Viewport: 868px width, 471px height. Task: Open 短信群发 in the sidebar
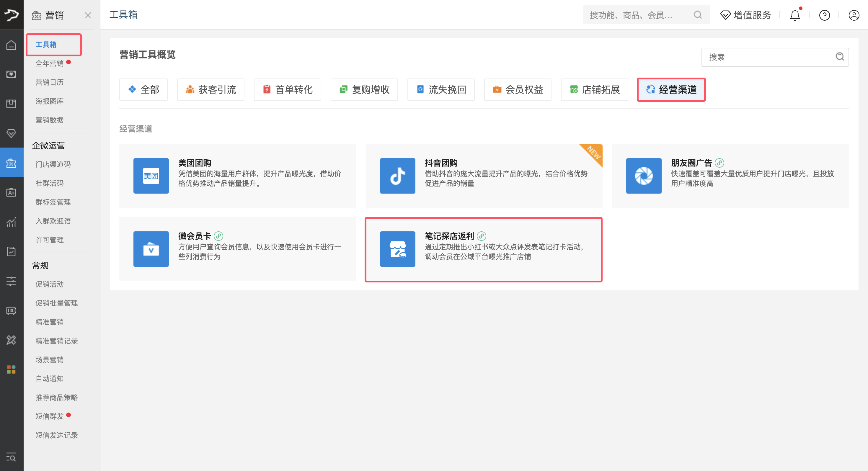tap(50, 416)
